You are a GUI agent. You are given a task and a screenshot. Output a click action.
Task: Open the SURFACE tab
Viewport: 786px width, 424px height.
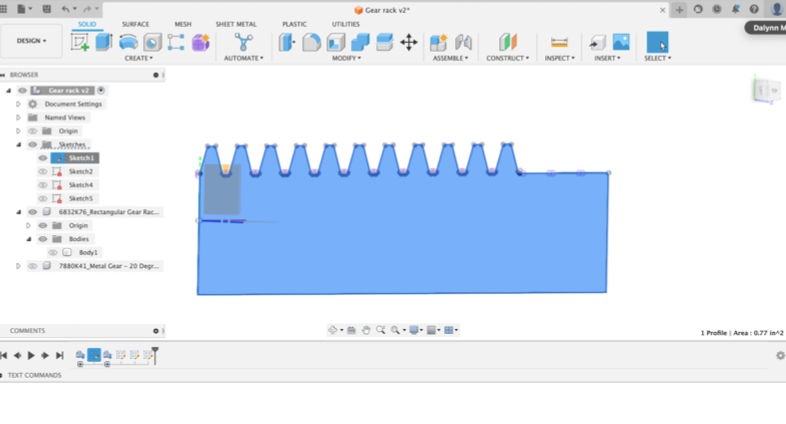click(135, 24)
